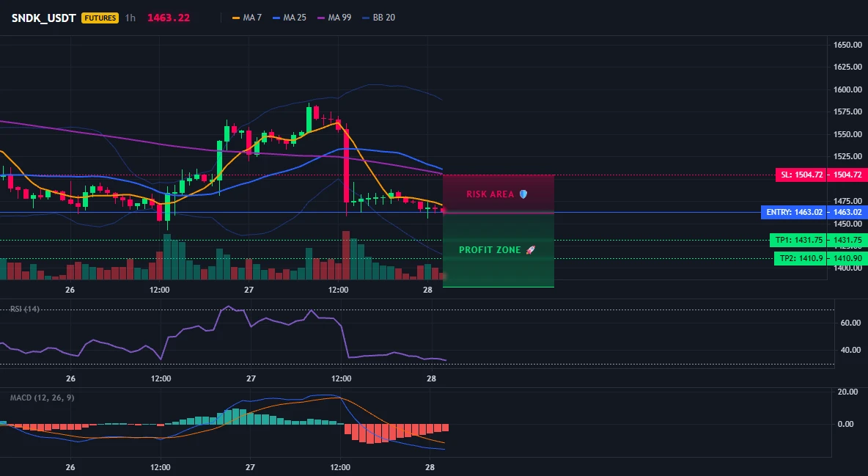Click the SNDK_USDT symbol name
This screenshot has height=476, width=868.
44,18
